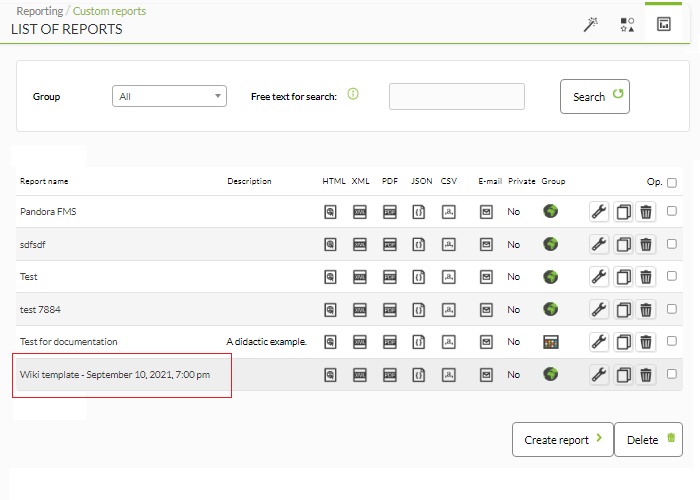Focus the free text search field
Image resolution: width=700 pixels, height=500 pixels.
(x=457, y=96)
